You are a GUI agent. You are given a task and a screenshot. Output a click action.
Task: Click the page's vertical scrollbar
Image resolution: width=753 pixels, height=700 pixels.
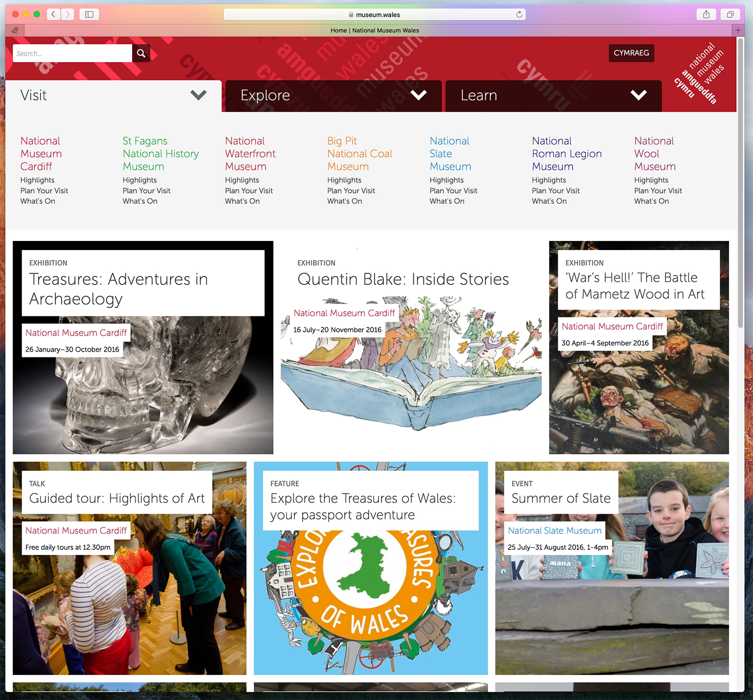pos(740,188)
